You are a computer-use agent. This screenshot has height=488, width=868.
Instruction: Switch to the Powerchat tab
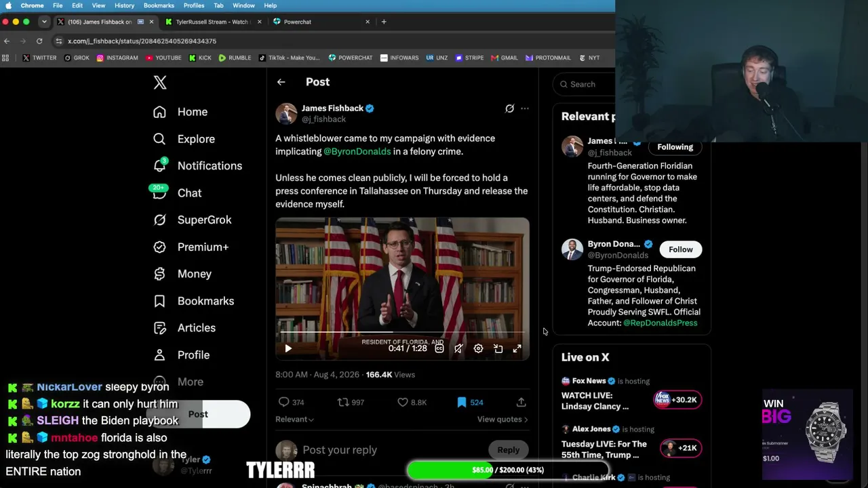tap(298, 22)
